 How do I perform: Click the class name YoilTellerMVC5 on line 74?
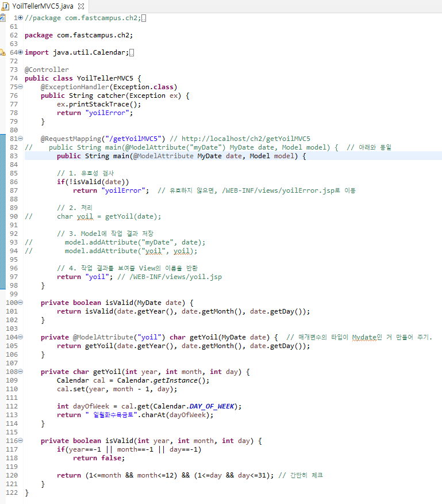point(105,78)
